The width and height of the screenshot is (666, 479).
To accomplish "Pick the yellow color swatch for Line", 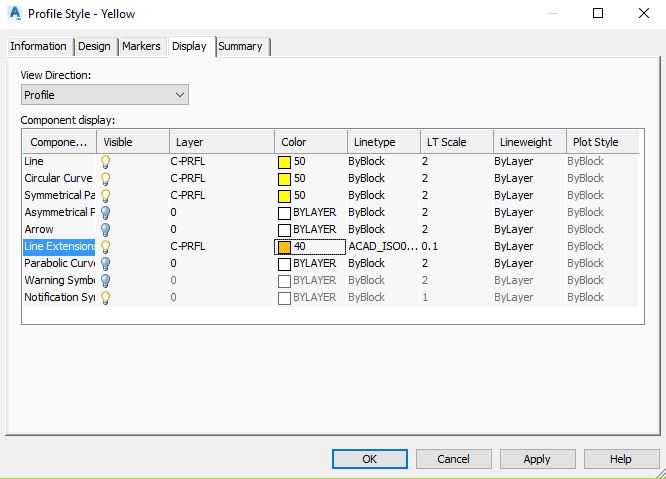I will tap(284, 162).
